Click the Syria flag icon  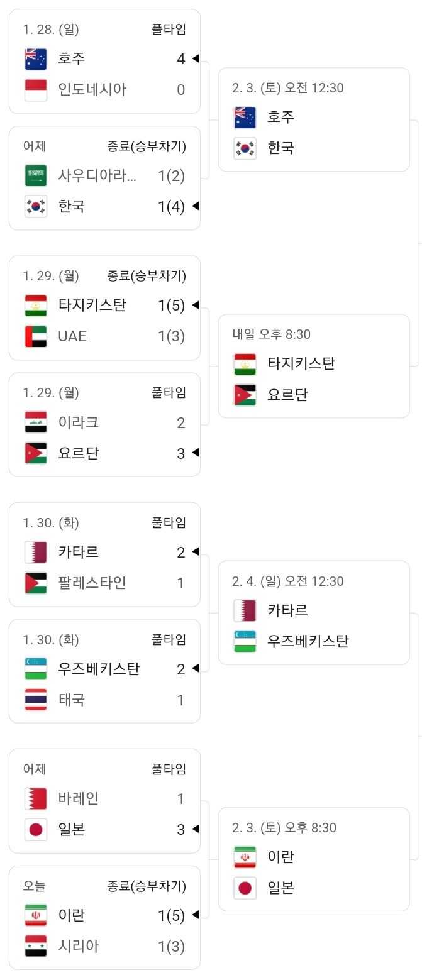(36, 946)
